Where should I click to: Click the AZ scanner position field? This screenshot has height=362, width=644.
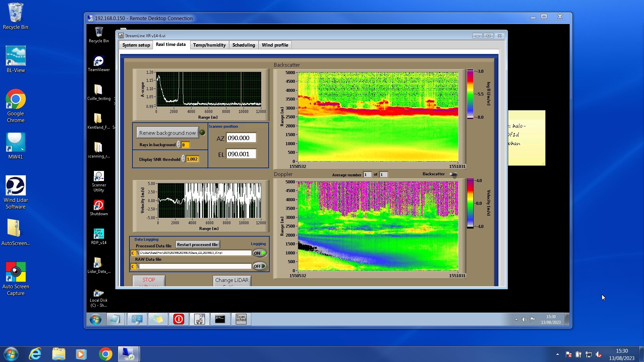241,138
